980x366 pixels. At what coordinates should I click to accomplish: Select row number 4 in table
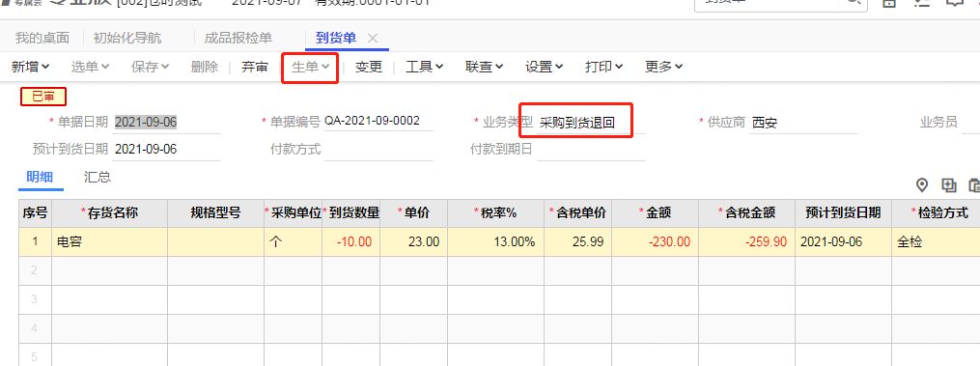[35, 328]
